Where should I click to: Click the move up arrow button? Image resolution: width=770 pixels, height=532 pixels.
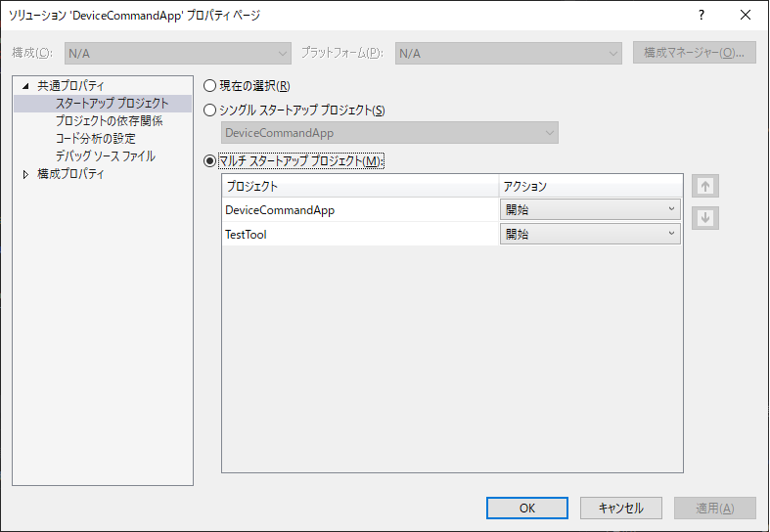pyautogui.click(x=705, y=186)
